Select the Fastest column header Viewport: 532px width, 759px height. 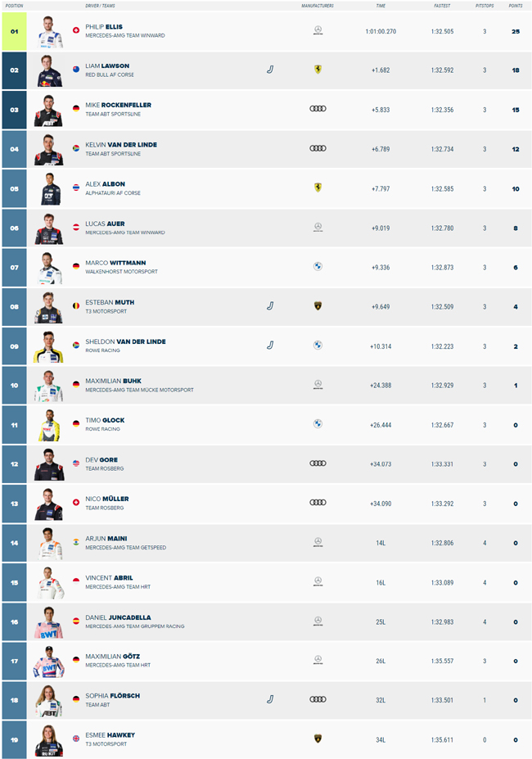[x=442, y=6]
